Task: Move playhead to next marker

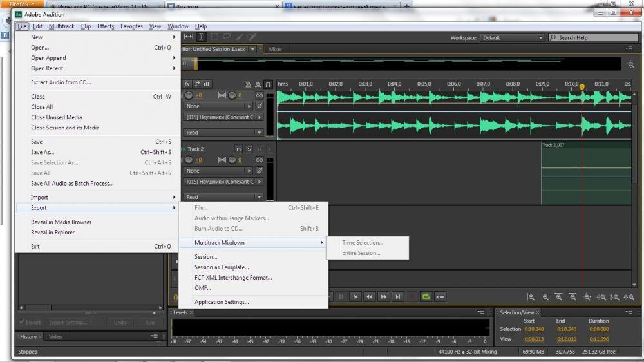Action: tap(397, 297)
